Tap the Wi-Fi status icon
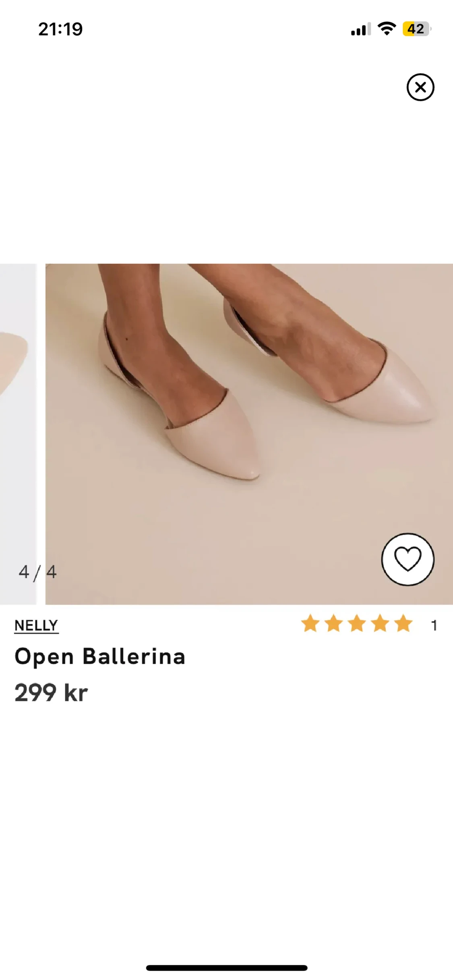 (387, 29)
